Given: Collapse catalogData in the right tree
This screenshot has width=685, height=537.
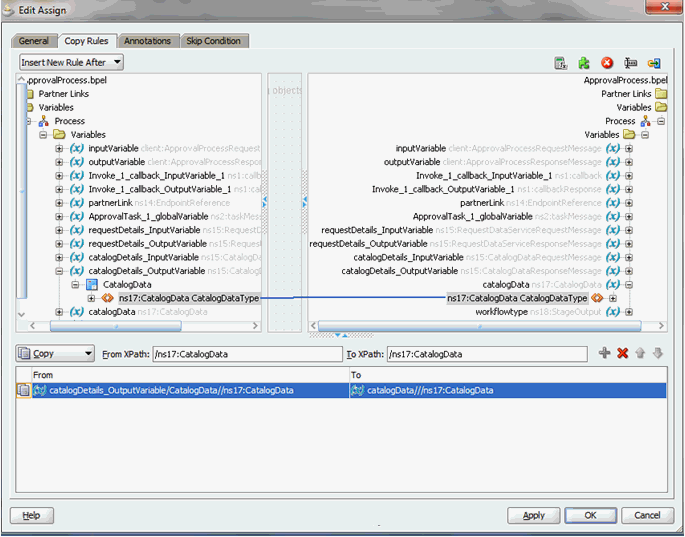Looking at the screenshot, I should tap(629, 284).
